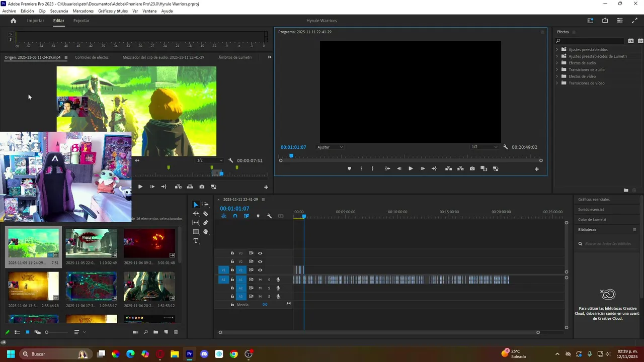Viewport: 644px width, 362px height.
Task: Add marker in timeline panel
Action: pyautogui.click(x=258, y=216)
